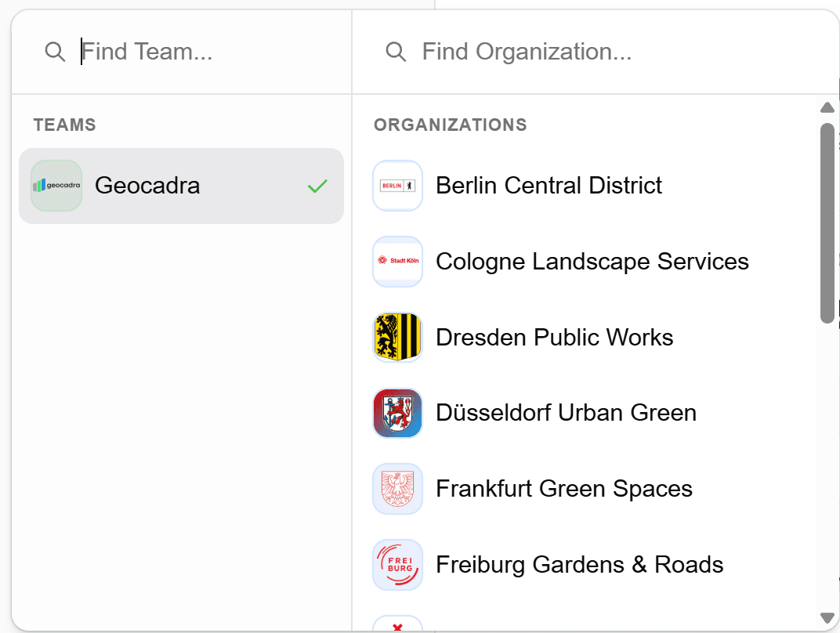This screenshot has height=633, width=840.
Task: Click the Düsseldorf Urban Green crest icon
Action: pos(397,413)
